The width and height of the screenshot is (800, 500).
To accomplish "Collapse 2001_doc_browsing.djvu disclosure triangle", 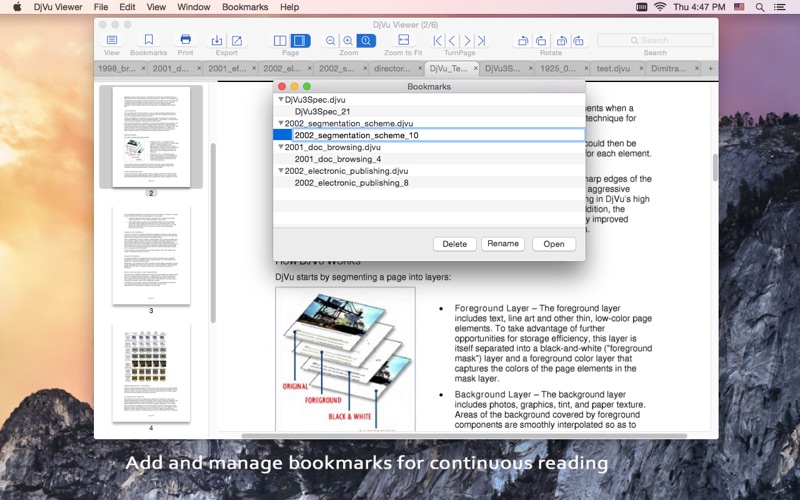I will click(281, 147).
